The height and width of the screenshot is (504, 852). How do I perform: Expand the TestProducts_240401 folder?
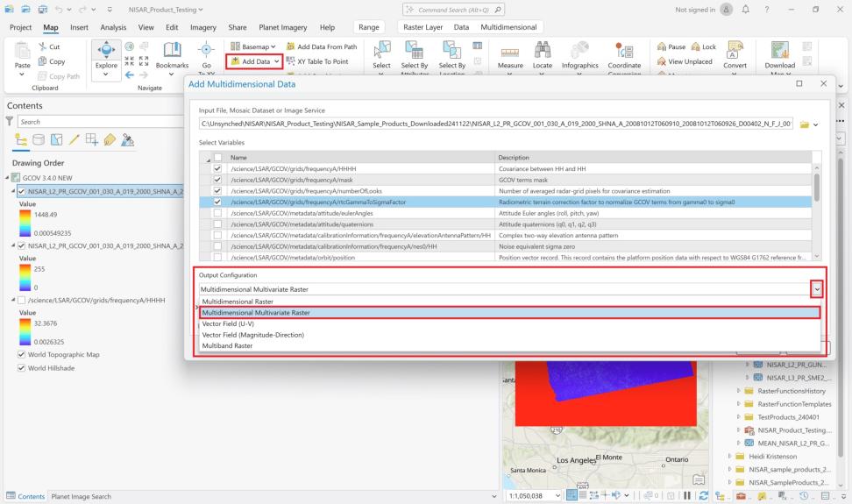click(x=738, y=417)
